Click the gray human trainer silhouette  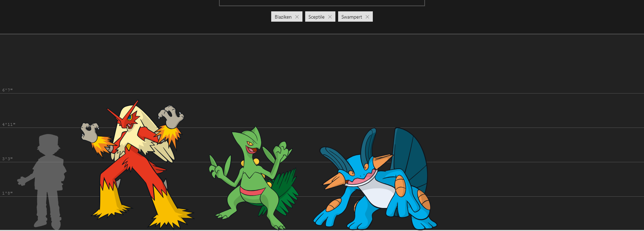(42, 181)
